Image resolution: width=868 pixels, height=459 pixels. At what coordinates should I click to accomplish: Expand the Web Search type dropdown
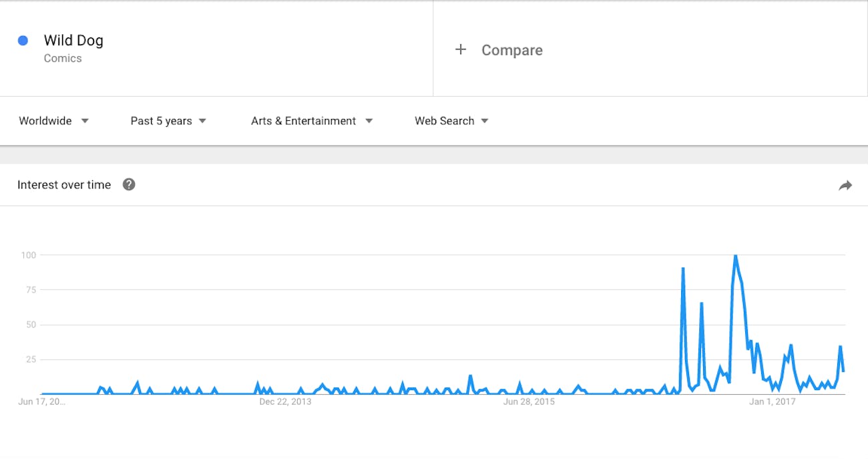tap(451, 121)
